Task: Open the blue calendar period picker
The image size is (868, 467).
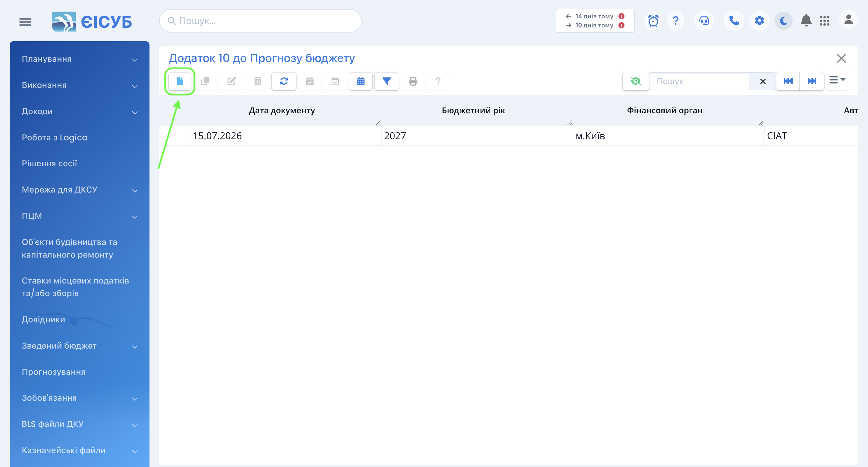Action: tap(360, 81)
